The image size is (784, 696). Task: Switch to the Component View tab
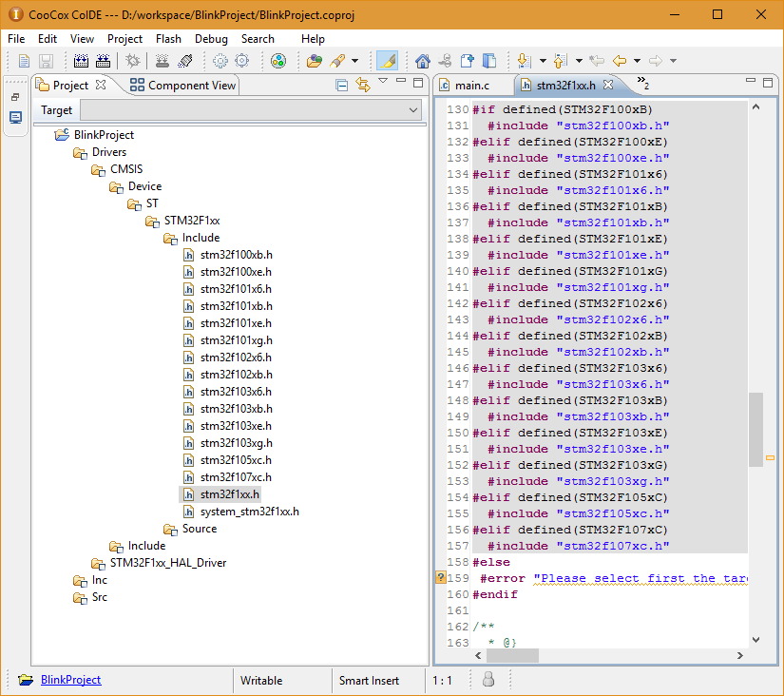tap(183, 86)
